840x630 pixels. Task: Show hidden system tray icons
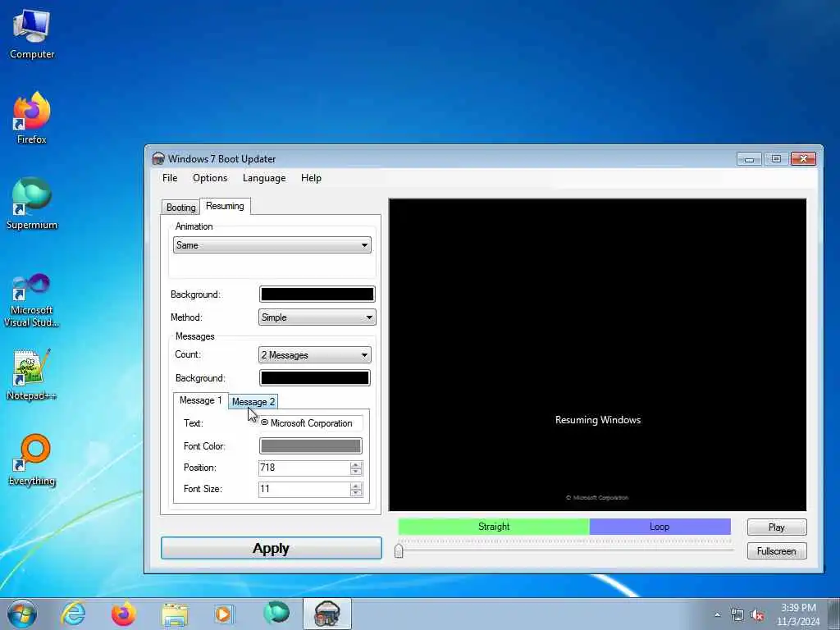tap(717, 615)
